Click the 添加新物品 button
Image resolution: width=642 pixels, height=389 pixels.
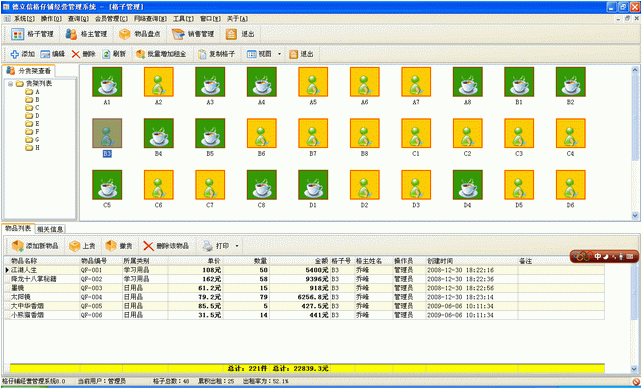pyautogui.click(x=35, y=246)
